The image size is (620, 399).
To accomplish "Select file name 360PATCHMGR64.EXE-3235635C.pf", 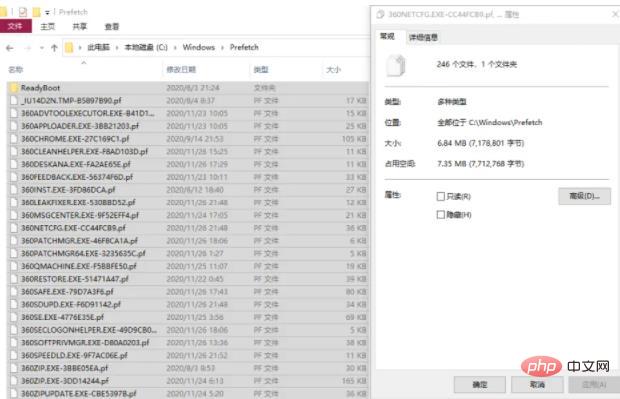I will 83,253.
